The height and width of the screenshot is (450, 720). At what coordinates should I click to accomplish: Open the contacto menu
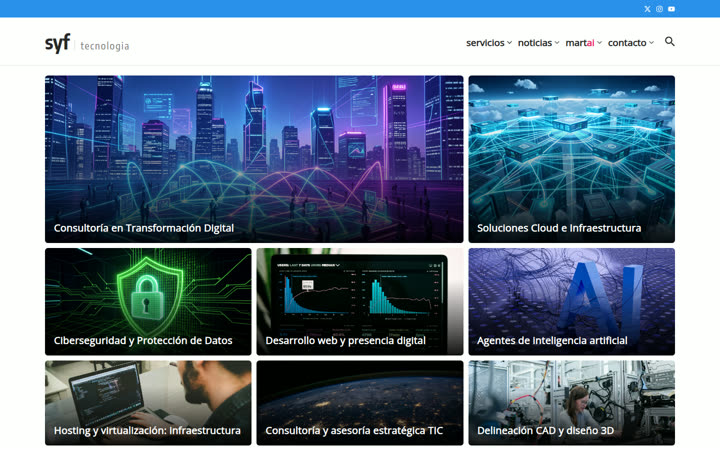pyautogui.click(x=627, y=43)
